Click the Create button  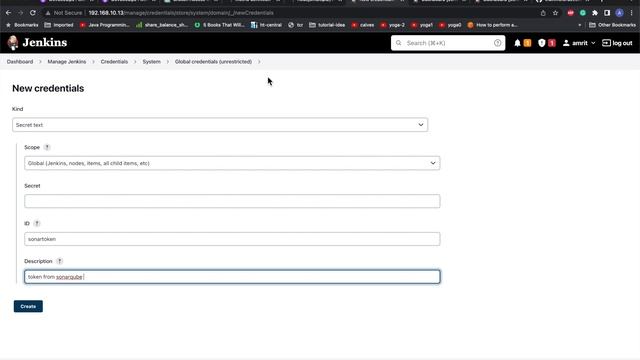point(28,307)
